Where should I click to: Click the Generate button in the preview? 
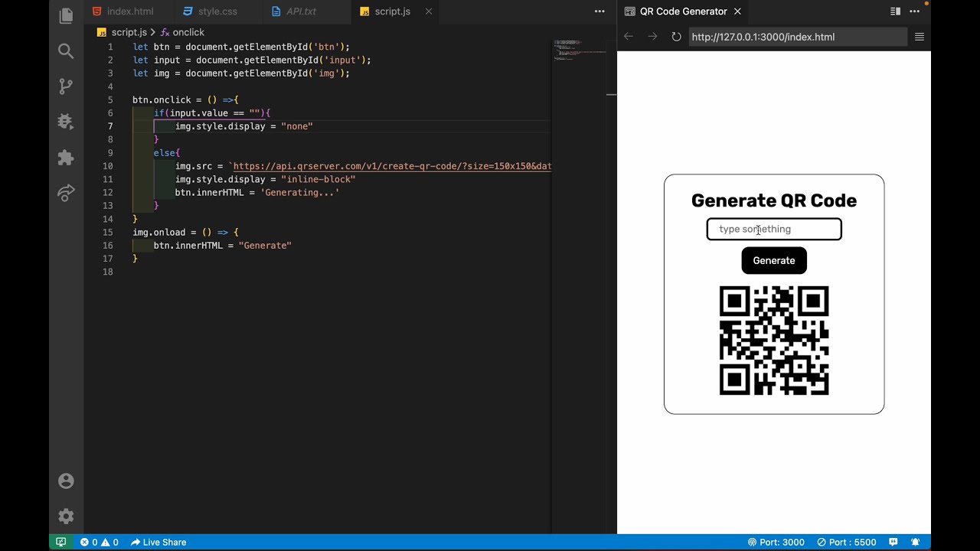tap(774, 260)
